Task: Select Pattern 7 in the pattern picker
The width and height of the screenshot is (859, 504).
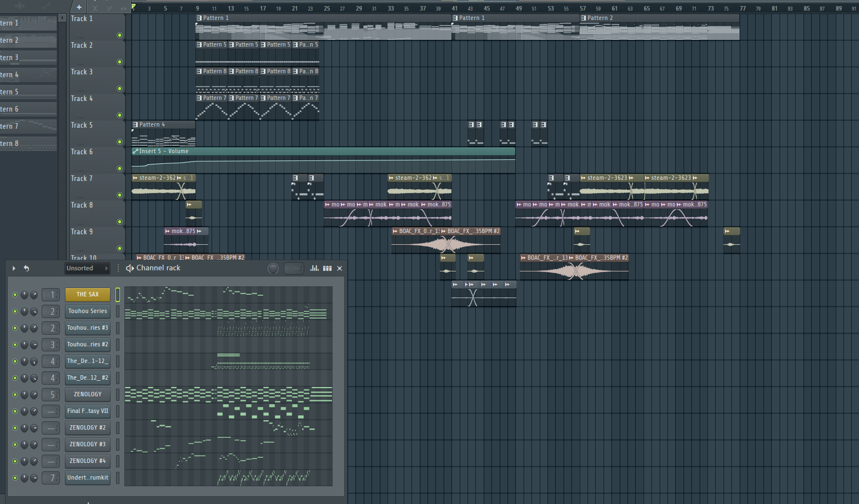Action: (28, 127)
